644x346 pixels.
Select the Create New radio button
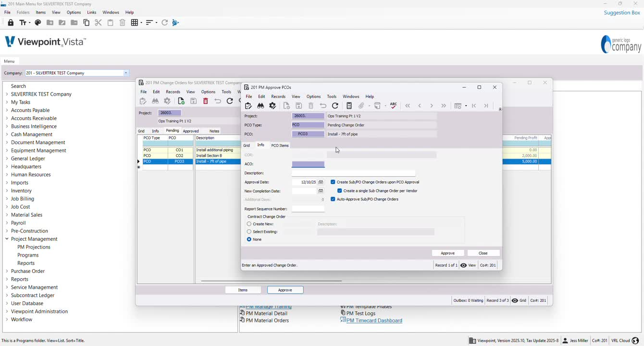(x=249, y=224)
